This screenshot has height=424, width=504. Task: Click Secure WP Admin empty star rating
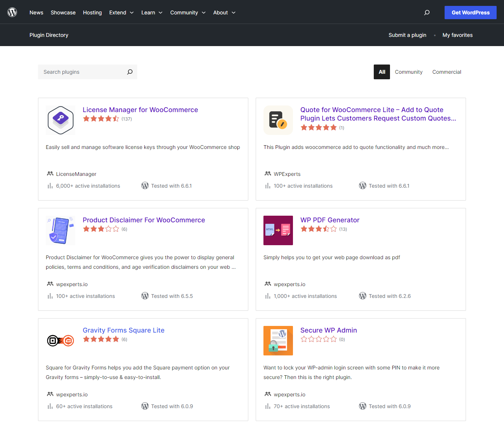click(x=319, y=339)
